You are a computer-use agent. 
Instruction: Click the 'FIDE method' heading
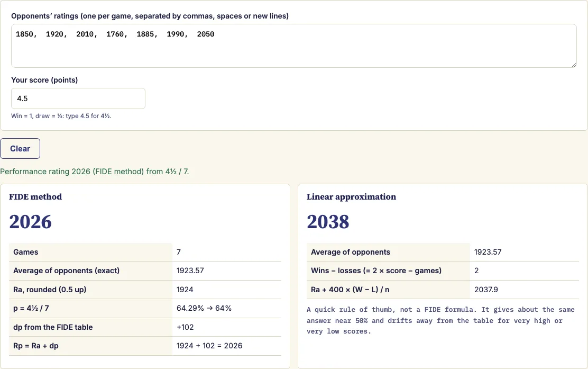[35, 197]
